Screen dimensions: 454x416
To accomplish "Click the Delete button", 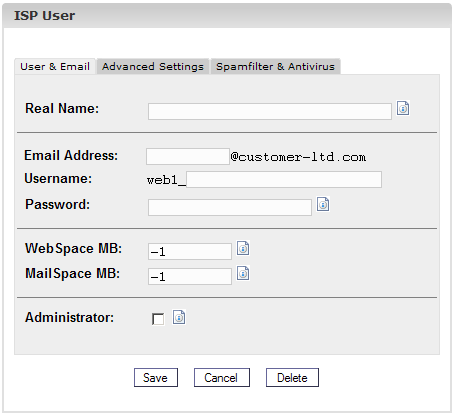I will tap(292, 378).
